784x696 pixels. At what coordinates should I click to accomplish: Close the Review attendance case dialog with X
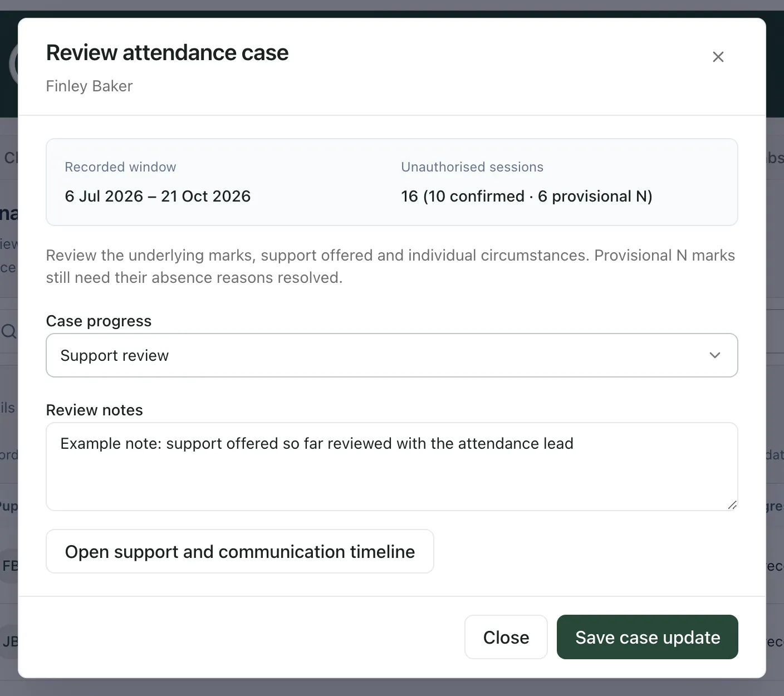(718, 57)
